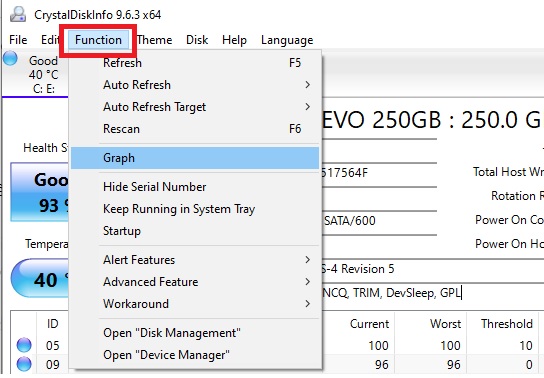Open the Edit menu

(50, 40)
